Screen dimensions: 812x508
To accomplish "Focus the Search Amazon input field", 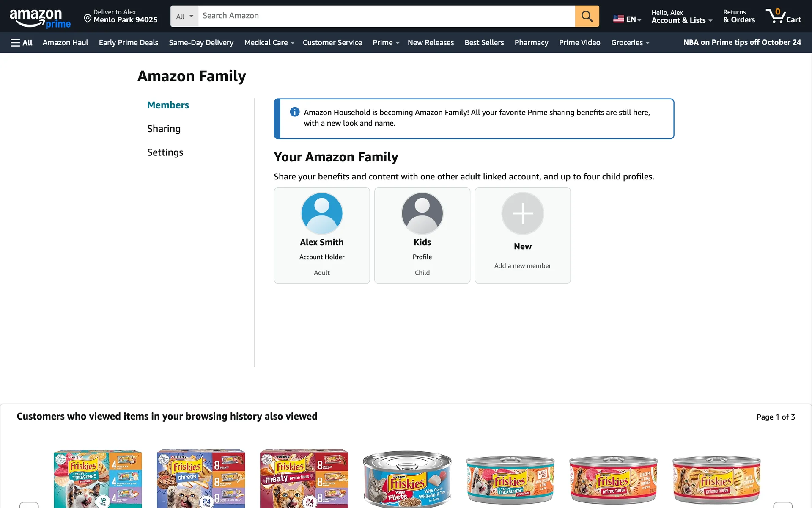I will coord(386,16).
